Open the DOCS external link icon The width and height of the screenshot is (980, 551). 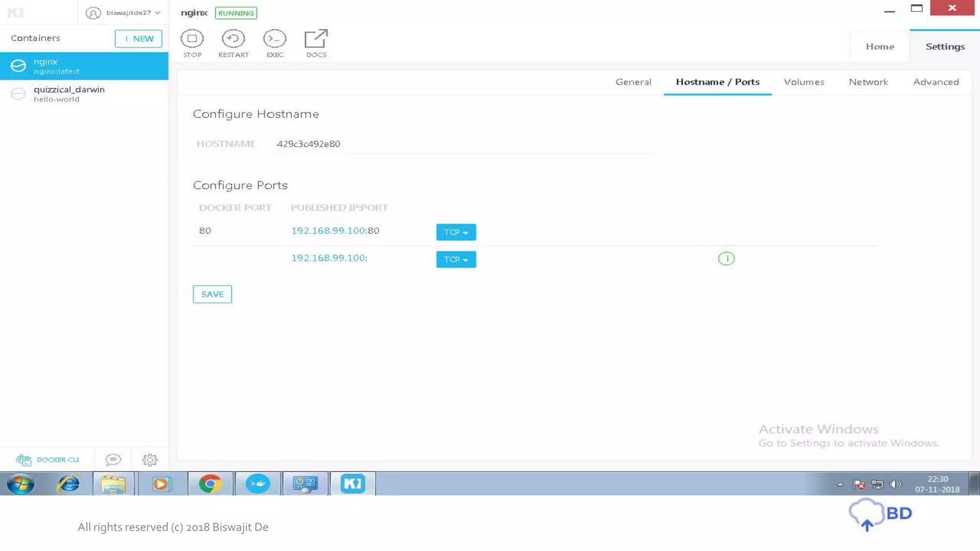(316, 39)
